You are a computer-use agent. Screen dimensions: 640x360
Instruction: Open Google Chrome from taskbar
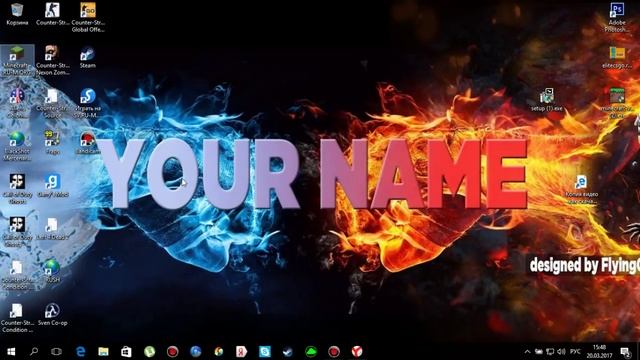(218, 351)
